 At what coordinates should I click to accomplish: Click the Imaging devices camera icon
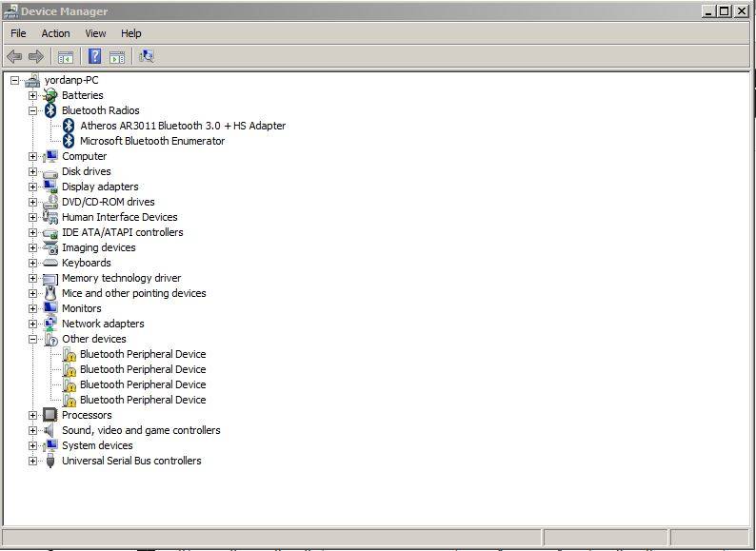tap(50, 247)
